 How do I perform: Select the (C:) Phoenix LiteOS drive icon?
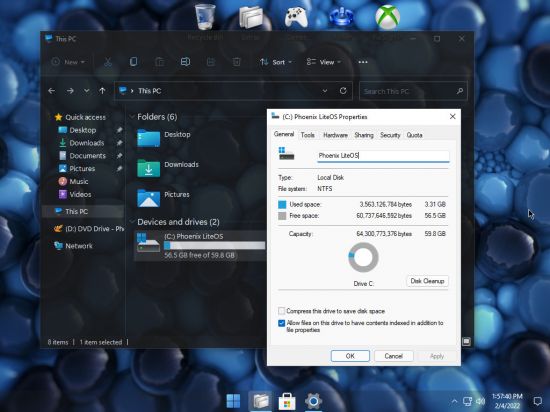(148, 243)
